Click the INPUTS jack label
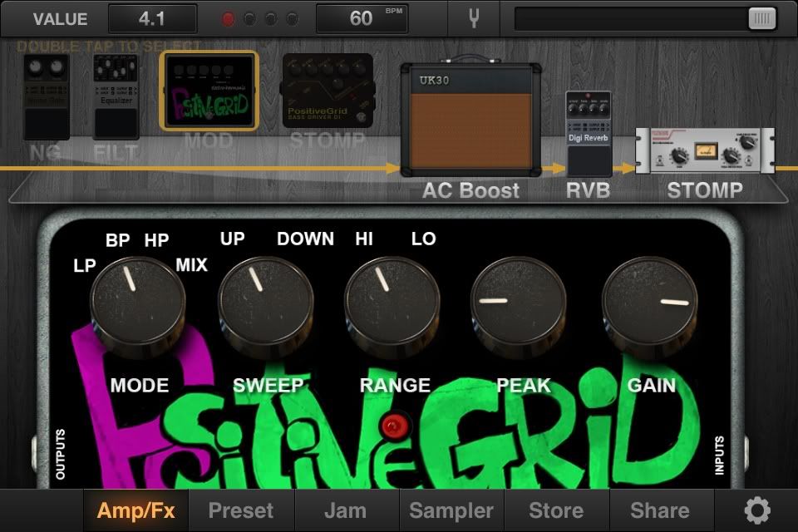The width and height of the screenshot is (798, 532). pyautogui.click(x=719, y=456)
